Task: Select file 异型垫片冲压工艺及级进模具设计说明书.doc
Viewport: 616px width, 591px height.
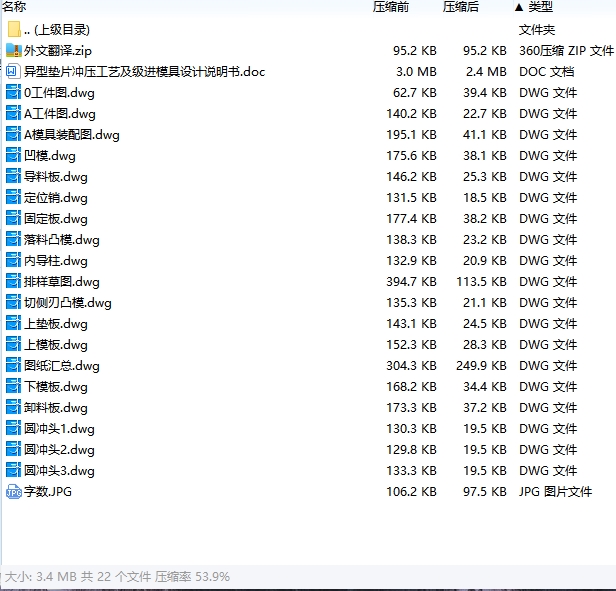Action: coord(145,72)
